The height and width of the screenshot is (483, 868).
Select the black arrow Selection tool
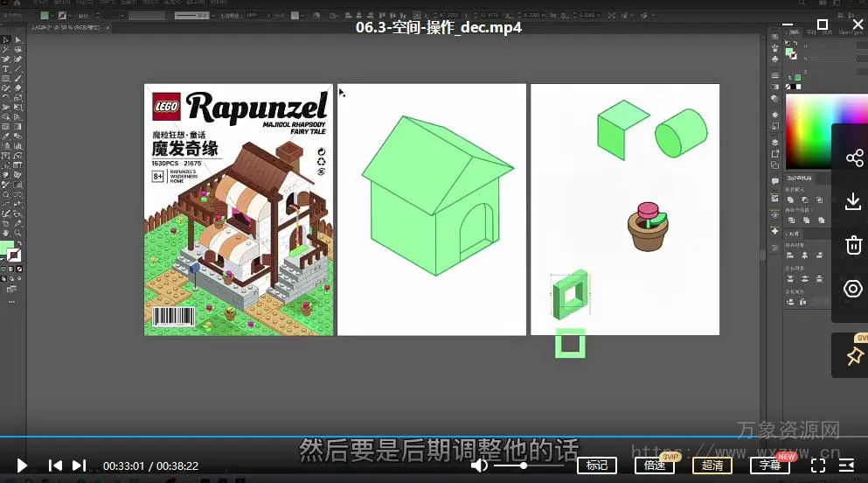[x=6, y=40]
